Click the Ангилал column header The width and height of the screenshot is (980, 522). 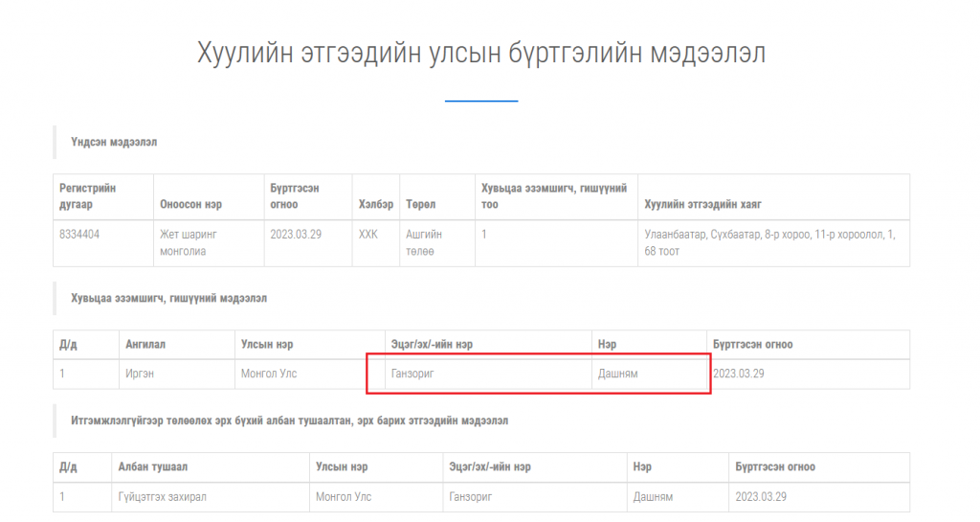[145, 345]
